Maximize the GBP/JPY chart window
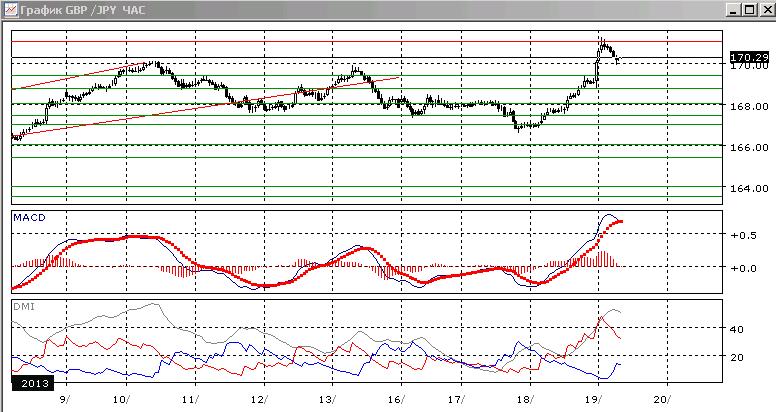This screenshot has width=776, height=412. (x=750, y=10)
